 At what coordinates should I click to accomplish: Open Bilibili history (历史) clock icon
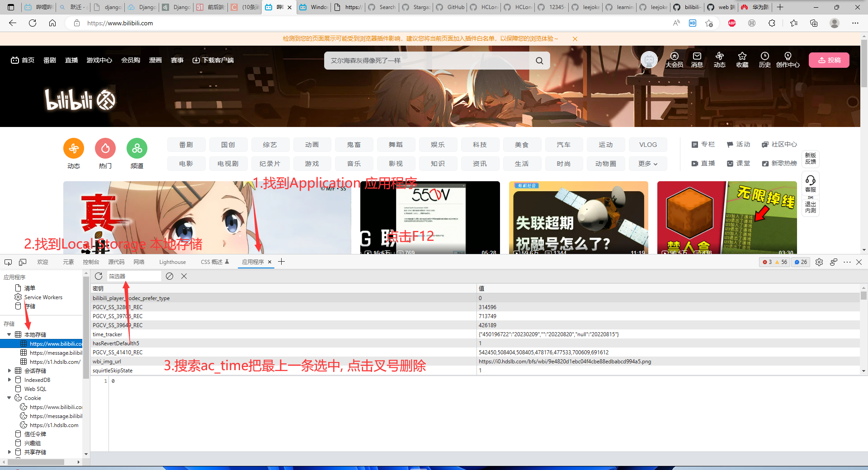coord(764,60)
